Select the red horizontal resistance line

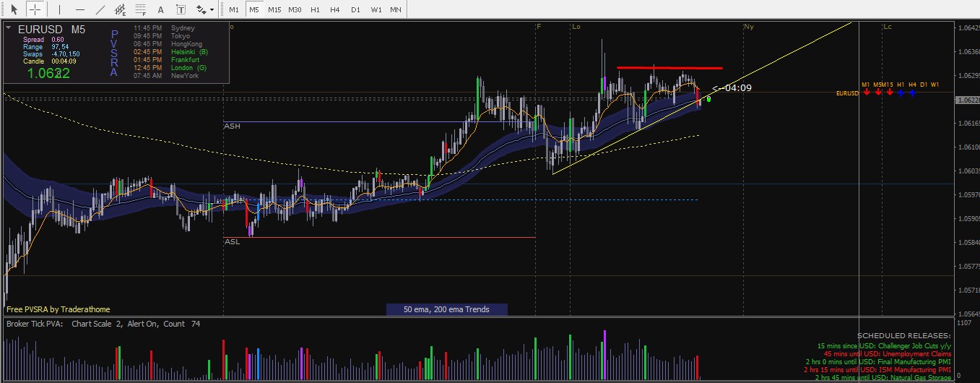click(669, 68)
